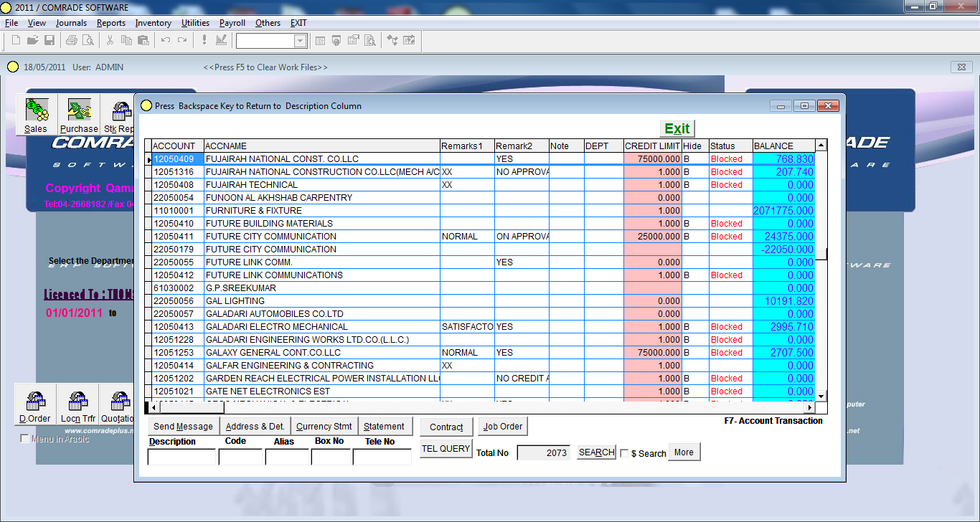Open the toolbar combo box dropdown
This screenshot has height=522, width=980.
pos(301,41)
